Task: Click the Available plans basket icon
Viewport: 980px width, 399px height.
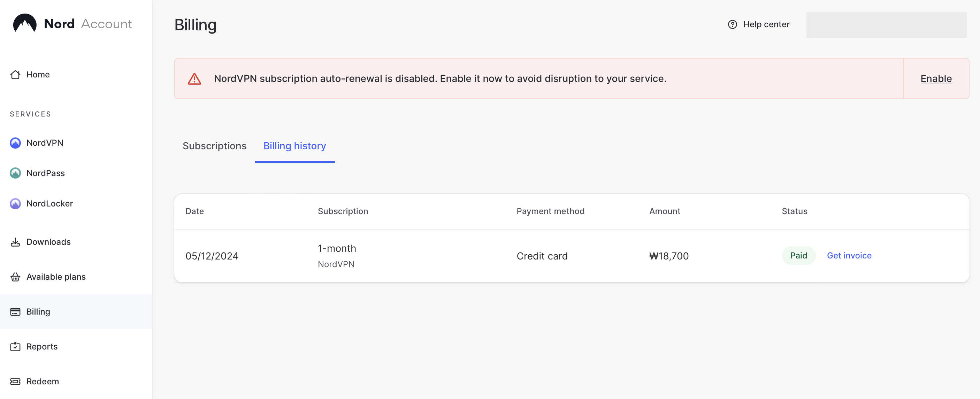Action: pos(15,277)
